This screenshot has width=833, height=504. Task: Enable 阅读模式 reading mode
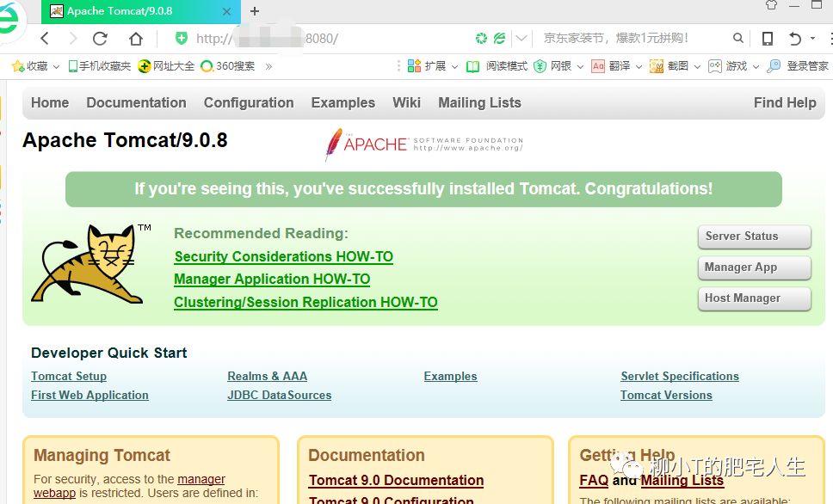click(x=497, y=66)
